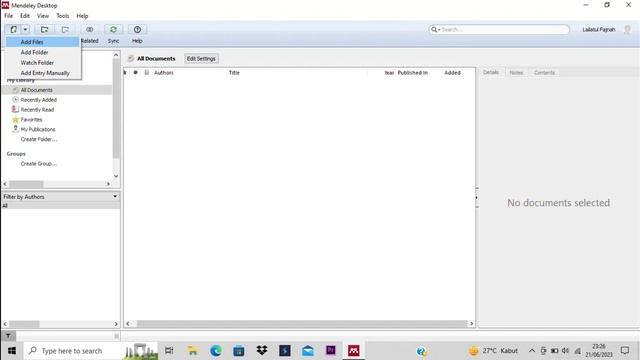The width and height of the screenshot is (640, 360).
Task: Click the Lailatul Fajriah account name
Action: pyautogui.click(x=598, y=29)
